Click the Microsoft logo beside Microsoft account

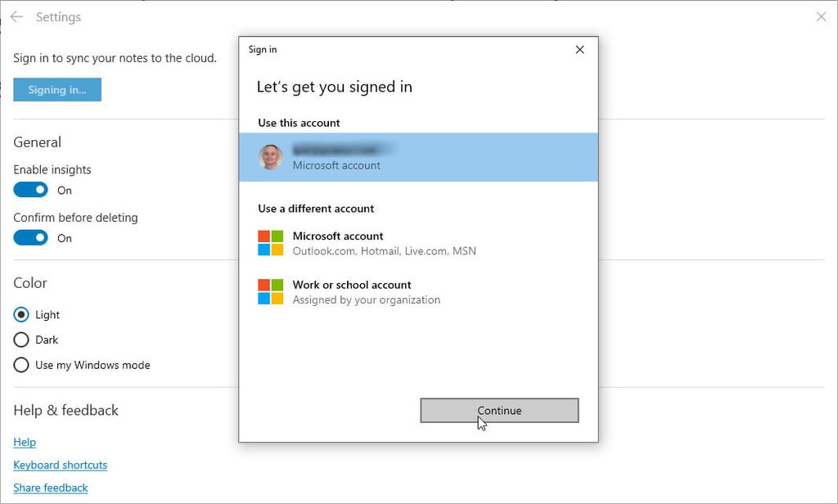(270, 243)
